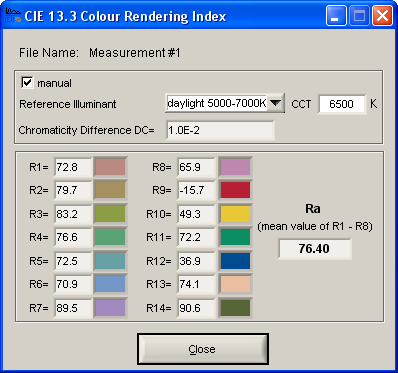The height and width of the screenshot is (373, 398).
Task: Click the R3 olive green swatch
Action: pyautogui.click(x=110, y=214)
